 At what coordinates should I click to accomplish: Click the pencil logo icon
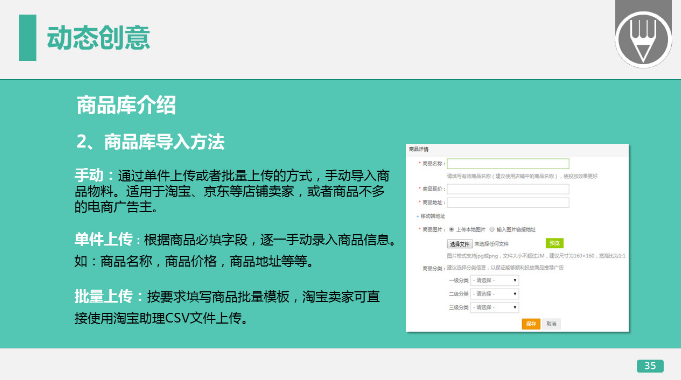pos(643,39)
